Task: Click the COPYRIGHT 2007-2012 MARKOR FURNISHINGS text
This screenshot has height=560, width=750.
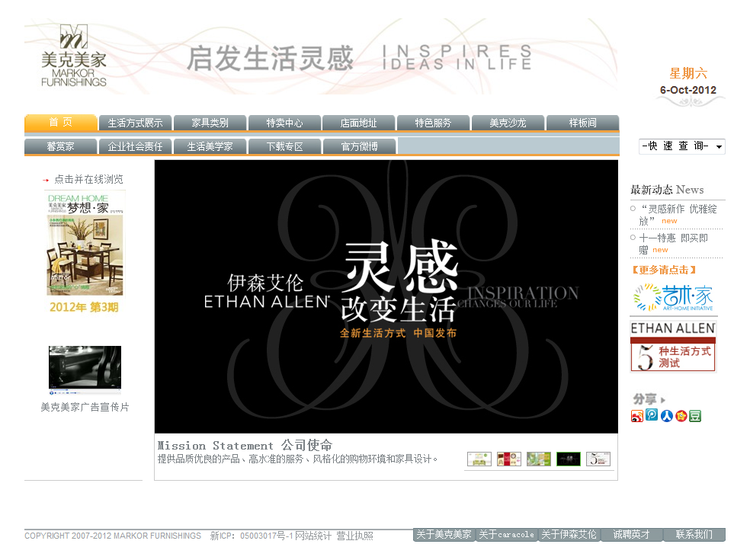Action: coord(113,536)
